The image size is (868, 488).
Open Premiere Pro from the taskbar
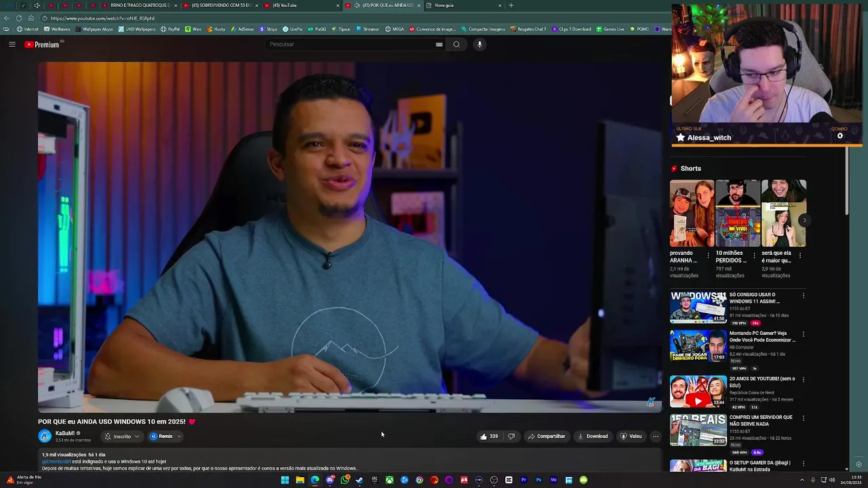(x=524, y=480)
